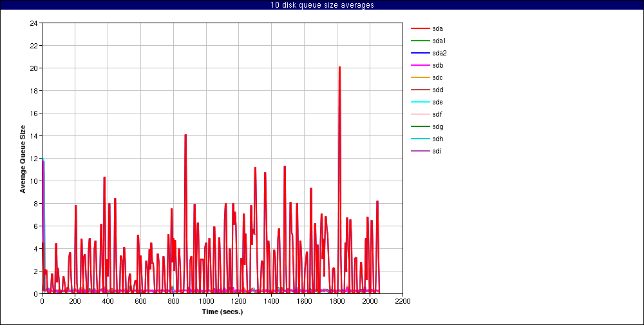The height and width of the screenshot is (325, 644).
Task: Select the sda1 legend label
Action: pyautogui.click(x=439, y=41)
